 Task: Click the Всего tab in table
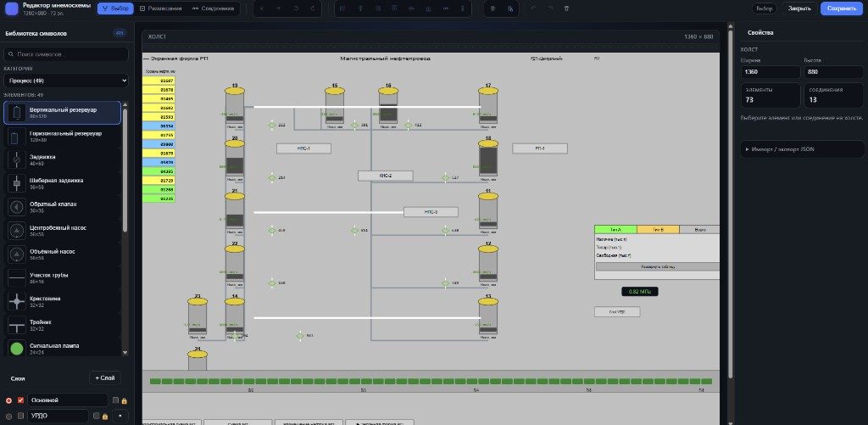(x=699, y=229)
